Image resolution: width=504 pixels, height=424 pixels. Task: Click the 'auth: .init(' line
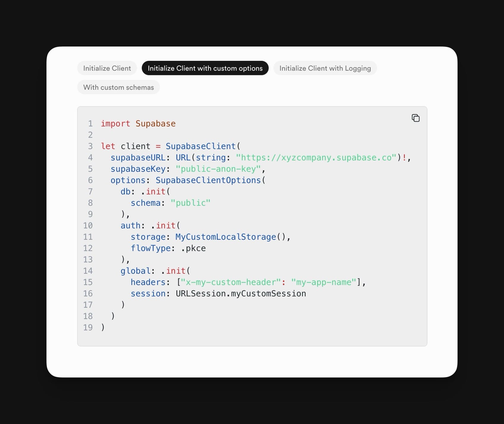[150, 225]
